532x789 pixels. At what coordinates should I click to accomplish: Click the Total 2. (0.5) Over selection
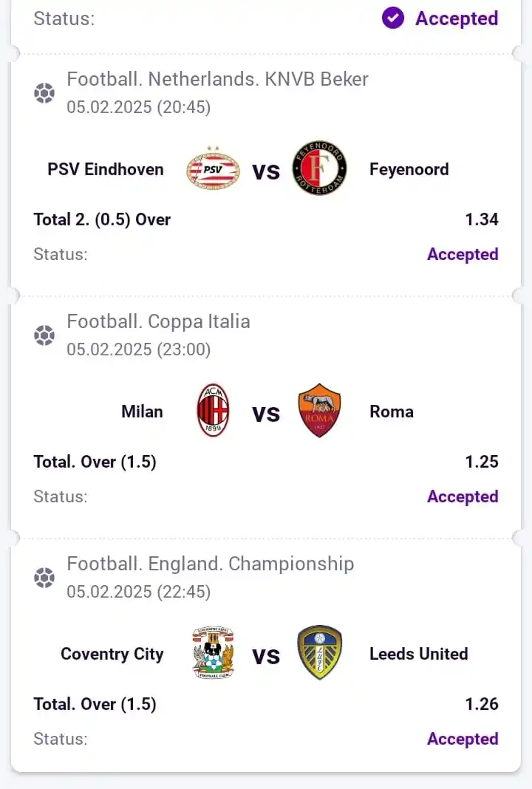click(x=102, y=219)
